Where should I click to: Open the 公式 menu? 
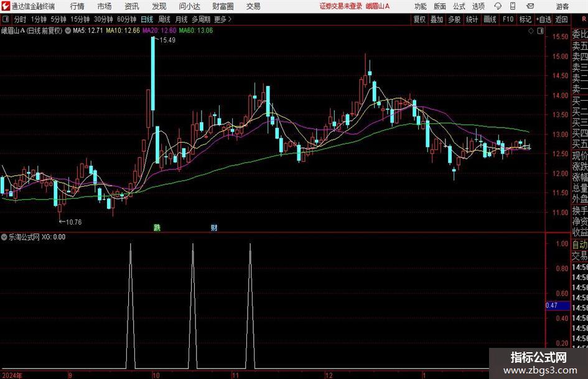point(459,6)
